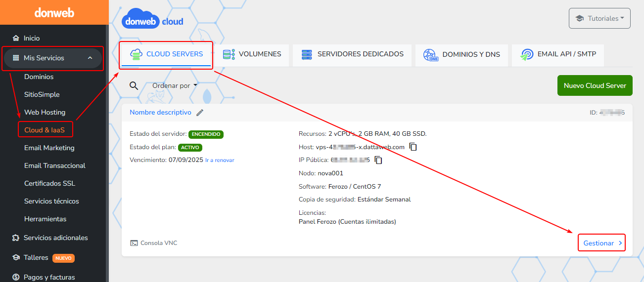The height and width of the screenshot is (282, 644).
Task: Click the Gestionar chevron arrow
Action: click(x=620, y=243)
